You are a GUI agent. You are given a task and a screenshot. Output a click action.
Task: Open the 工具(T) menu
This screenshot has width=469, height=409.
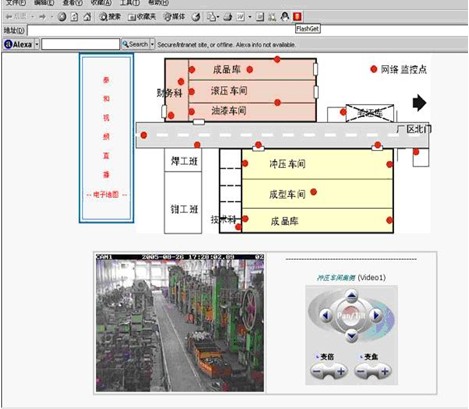130,3
